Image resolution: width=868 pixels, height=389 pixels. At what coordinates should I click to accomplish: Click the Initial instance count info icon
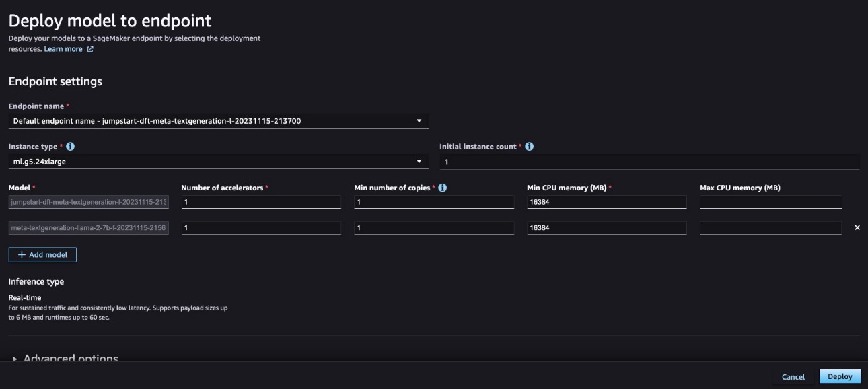coord(529,147)
